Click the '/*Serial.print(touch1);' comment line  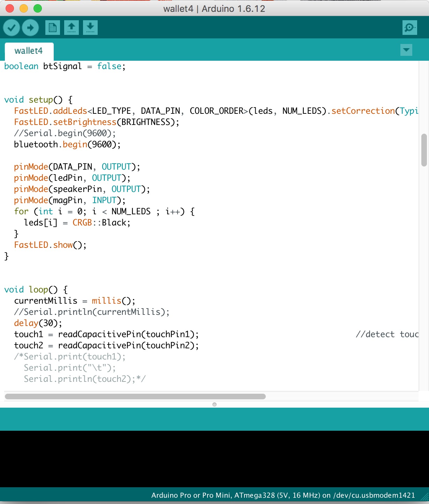click(70, 357)
